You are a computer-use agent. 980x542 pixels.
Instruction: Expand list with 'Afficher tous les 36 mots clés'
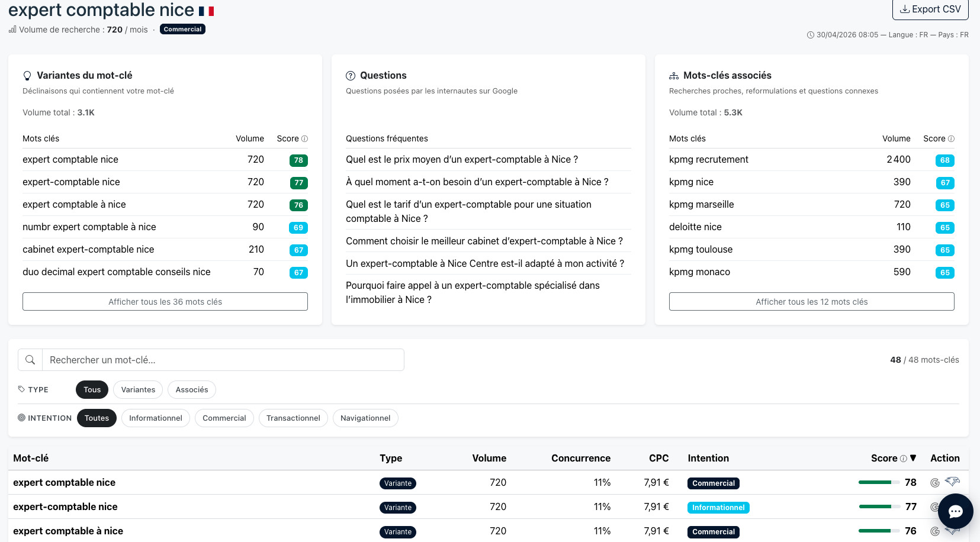[x=165, y=302]
